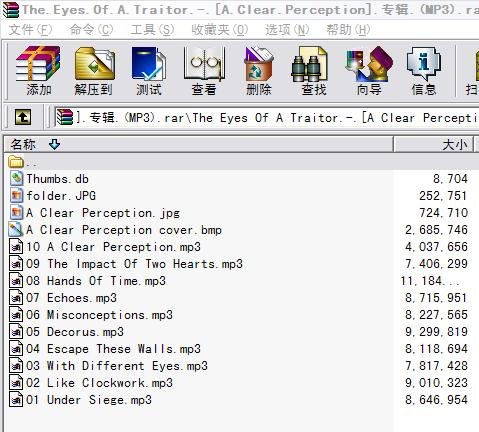The image size is (479, 432).
Task: Click icon of 03 With Different Eyes.mp3
Action: [16, 366]
